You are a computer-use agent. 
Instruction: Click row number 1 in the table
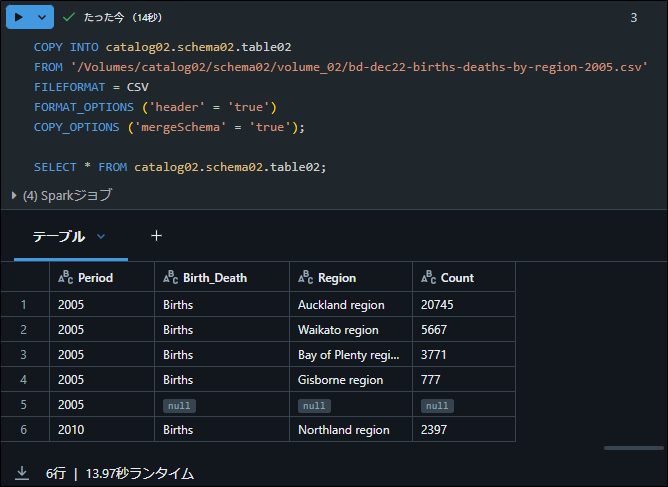23,305
